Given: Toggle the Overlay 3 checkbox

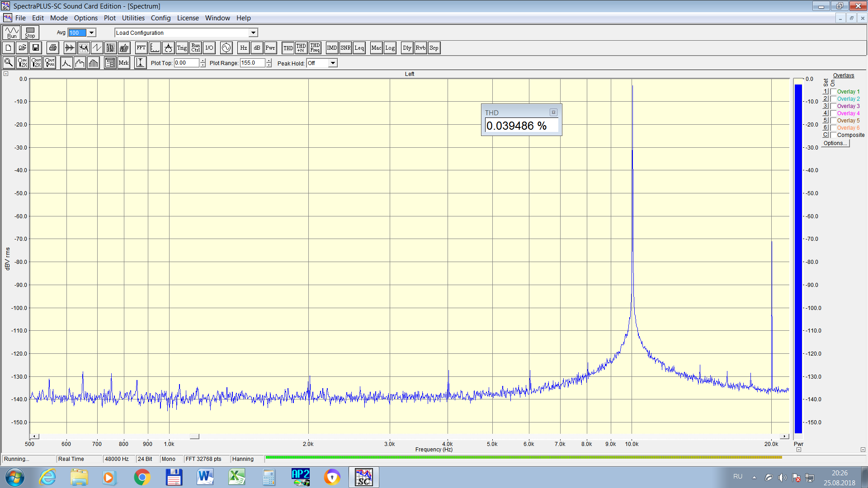Looking at the screenshot, I should pos(833,106).
